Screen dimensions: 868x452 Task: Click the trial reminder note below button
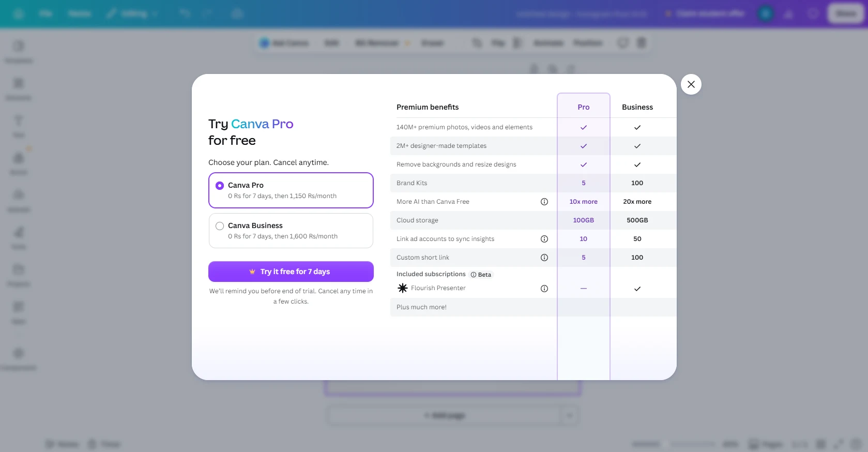click(291, 296)
